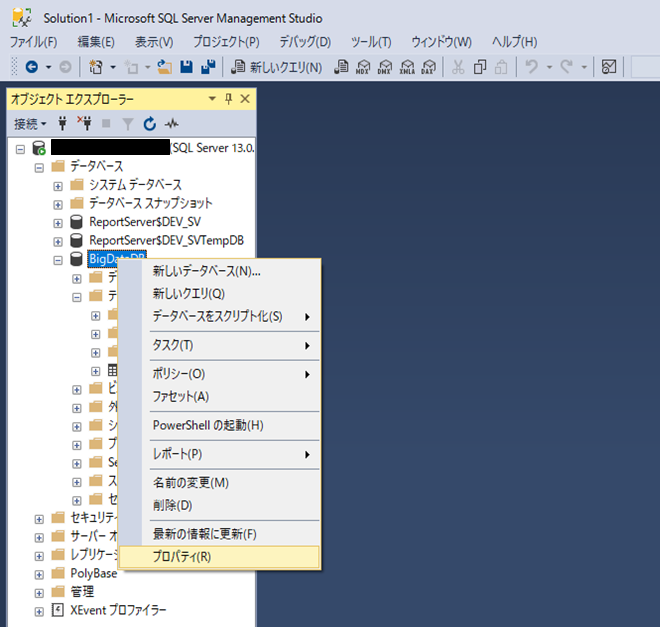
Task: Collapse the BigDataDB database node
Action: (58, 260)
